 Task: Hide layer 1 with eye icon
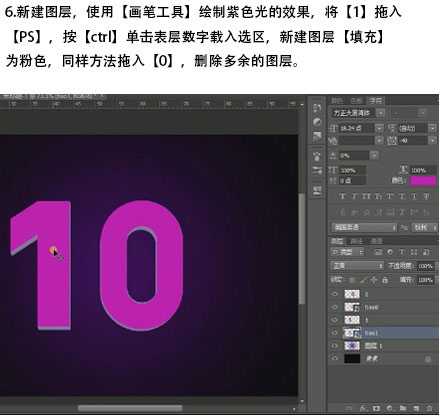point(335,320)
